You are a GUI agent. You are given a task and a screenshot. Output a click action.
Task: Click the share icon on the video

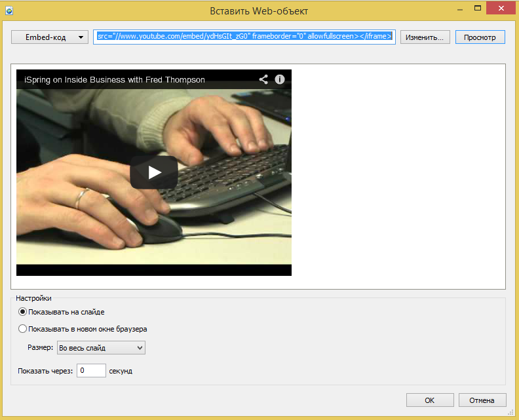pos(263,79)
